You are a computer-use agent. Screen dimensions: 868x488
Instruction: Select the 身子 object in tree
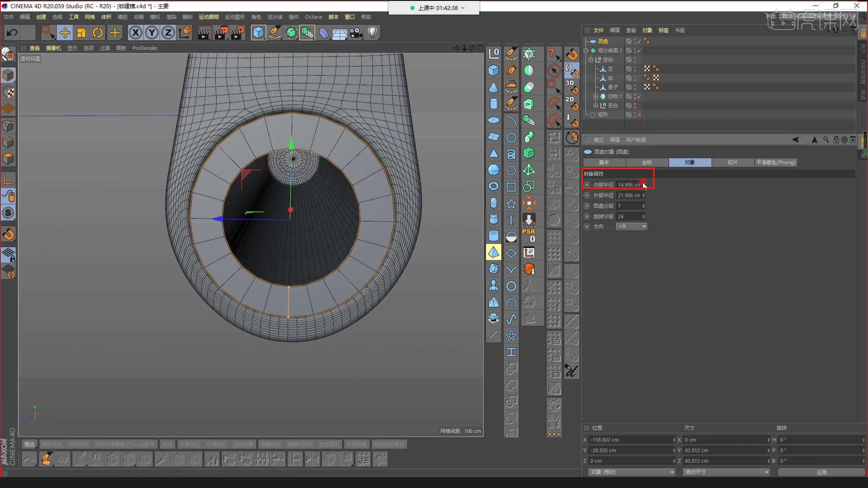613,87
